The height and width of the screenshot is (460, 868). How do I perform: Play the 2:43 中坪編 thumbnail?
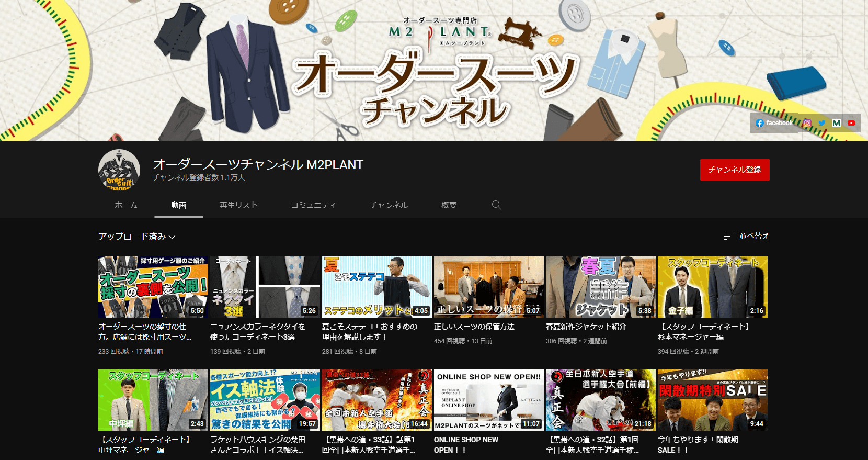pyautogui.click(x=153, y=400)
